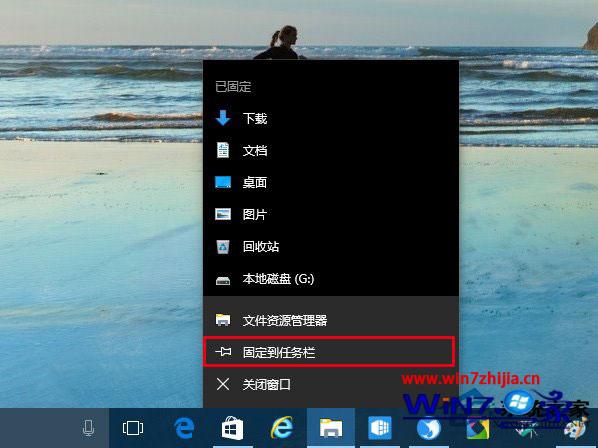Launch the Windows Store from the taskbar
The height and width of the screenshot is (448, 598).
233,428
